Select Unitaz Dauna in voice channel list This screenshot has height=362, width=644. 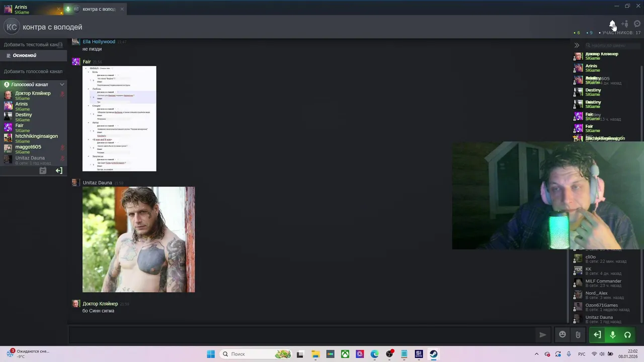tap(33, 160)
